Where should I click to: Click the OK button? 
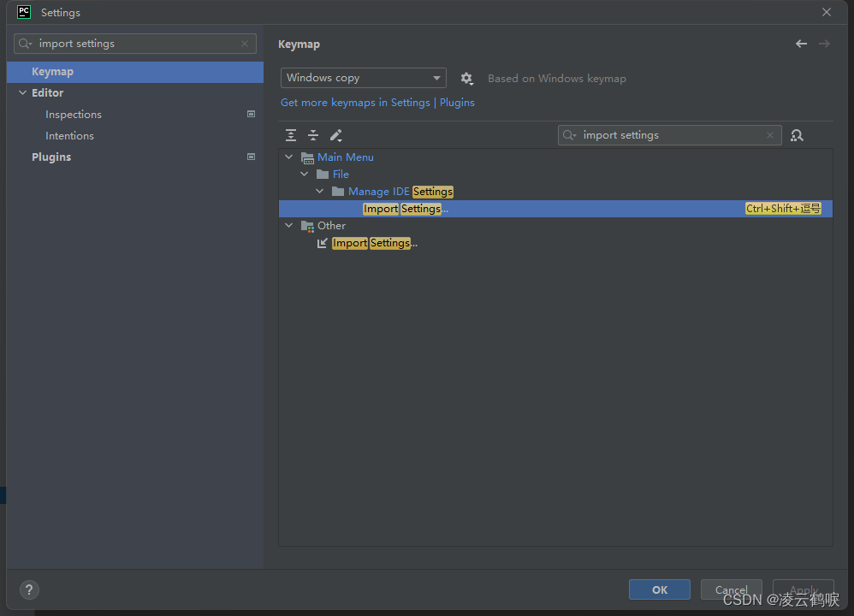click(659, 589)
